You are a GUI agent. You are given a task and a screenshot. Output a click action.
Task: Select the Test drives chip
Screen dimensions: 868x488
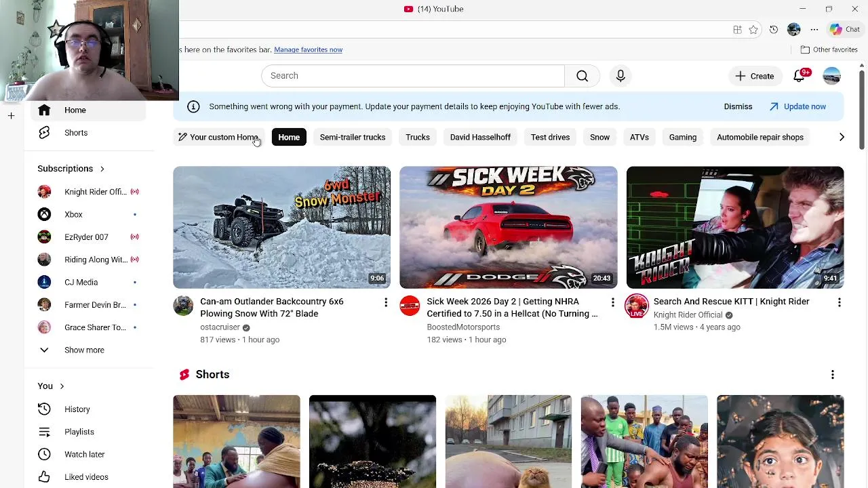click(550, 138)
